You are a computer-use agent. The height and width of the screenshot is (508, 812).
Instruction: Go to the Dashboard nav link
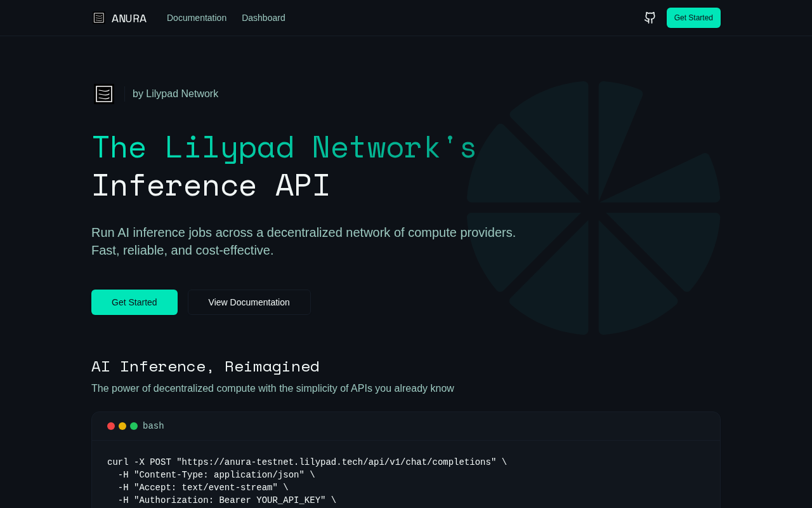tap(263, 18)
